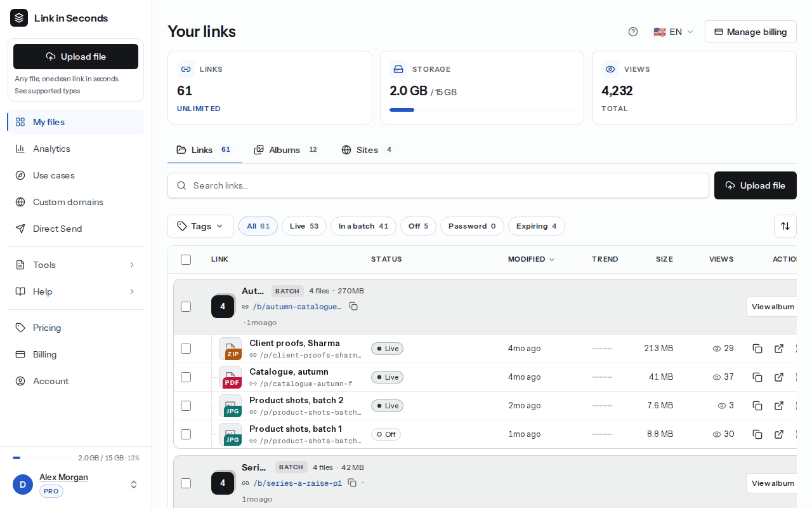Click Upload file button beside search
The width and height of the screenshot is (812, 508).
[x=756, y=185]
